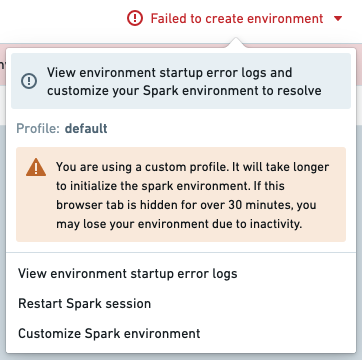Open the 'Failed to create environment' status label
Screen dimensions: 362x360
(237, 18)
